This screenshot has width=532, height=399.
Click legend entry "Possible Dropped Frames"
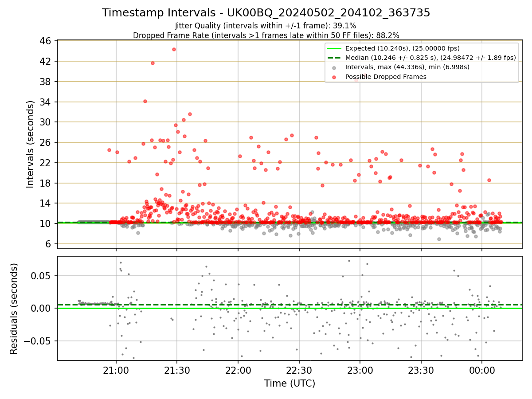click(x=386, y=77)
